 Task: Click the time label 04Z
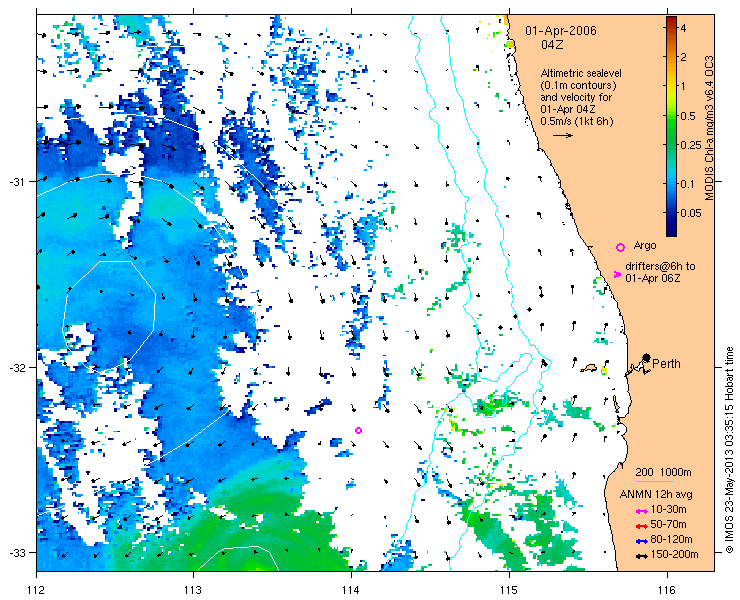click(x=552, y=45)
